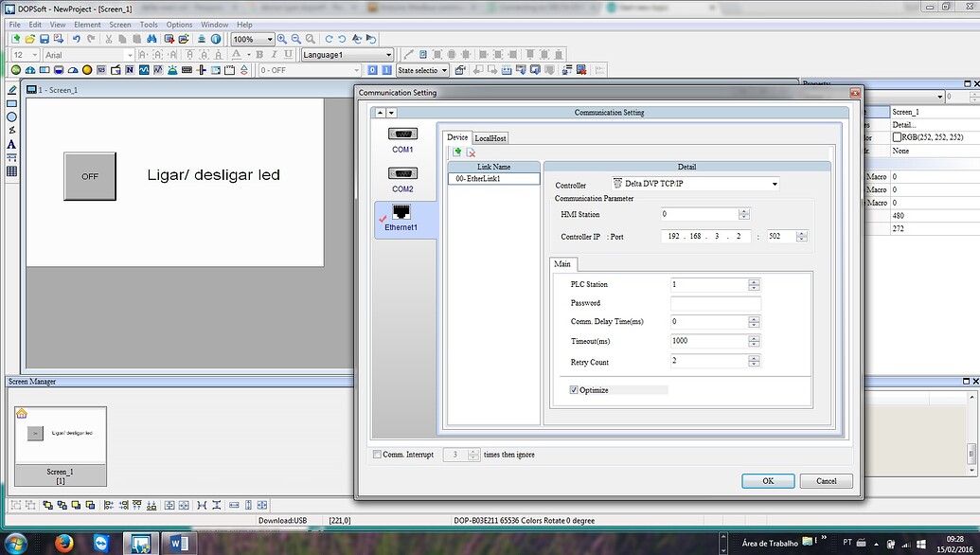Open the Options menu
The image size is (980, 555).
coord(179,25)
